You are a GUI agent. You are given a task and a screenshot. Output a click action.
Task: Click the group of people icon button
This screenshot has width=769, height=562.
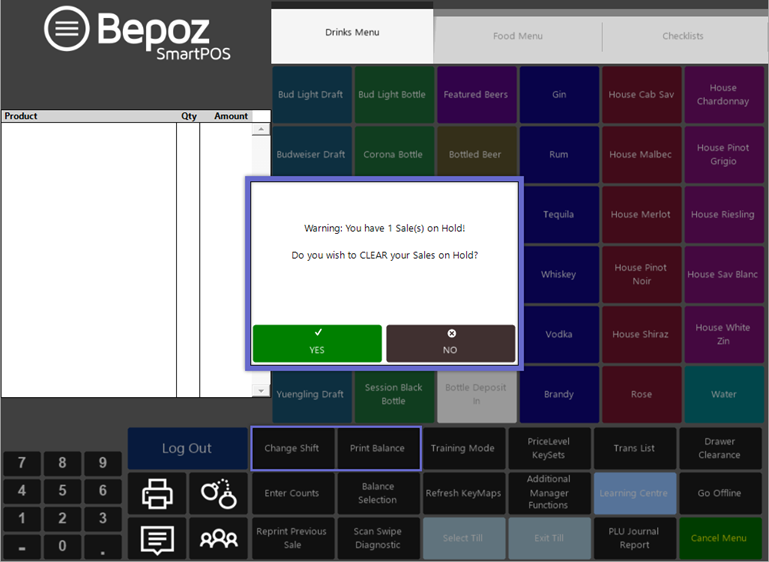click(x=218, y=539)
